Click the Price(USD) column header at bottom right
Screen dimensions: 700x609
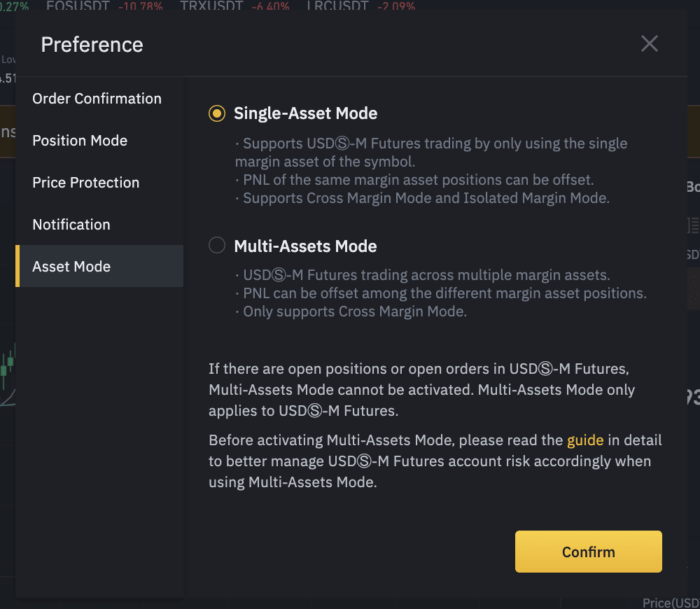671,603
